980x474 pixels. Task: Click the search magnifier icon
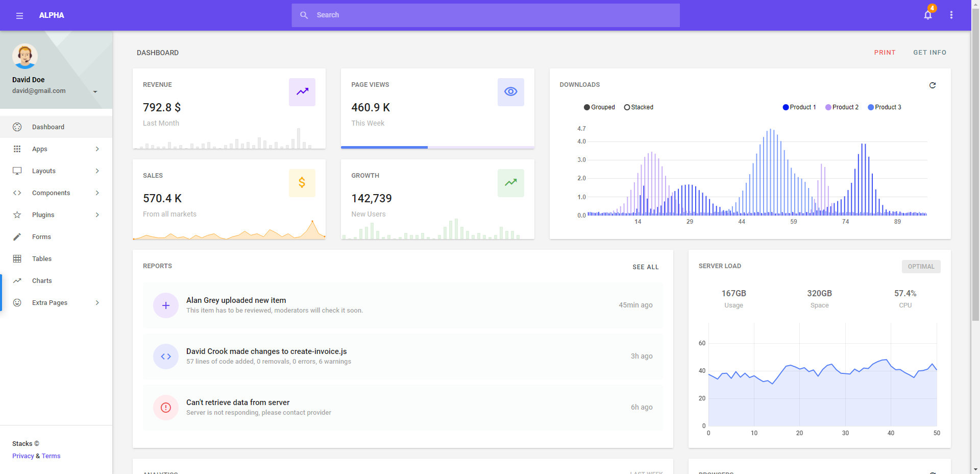coord(304,15)
